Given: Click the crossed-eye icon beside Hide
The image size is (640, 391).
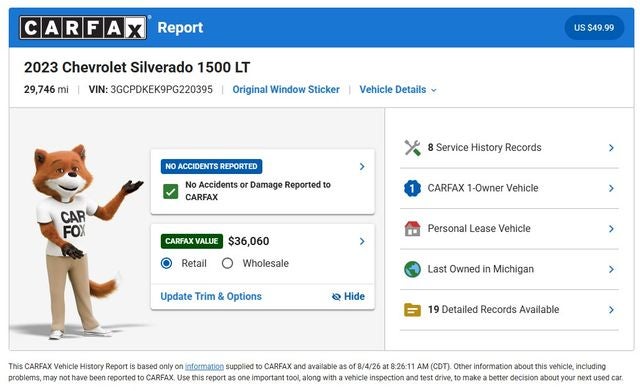Looking at the screenshot, I should pos(336,297).
